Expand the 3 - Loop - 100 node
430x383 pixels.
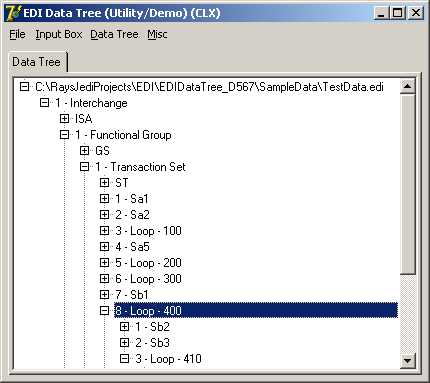pos(104,231)
